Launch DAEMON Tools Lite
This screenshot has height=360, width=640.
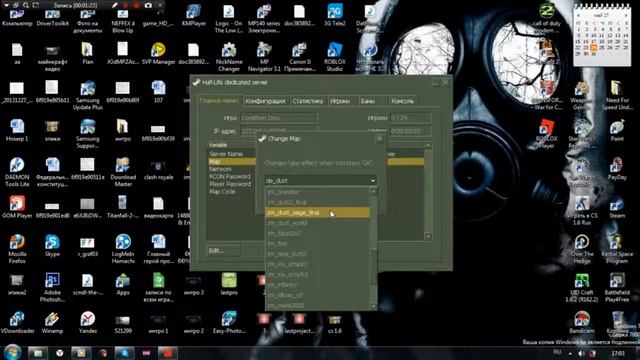point(17,172)
